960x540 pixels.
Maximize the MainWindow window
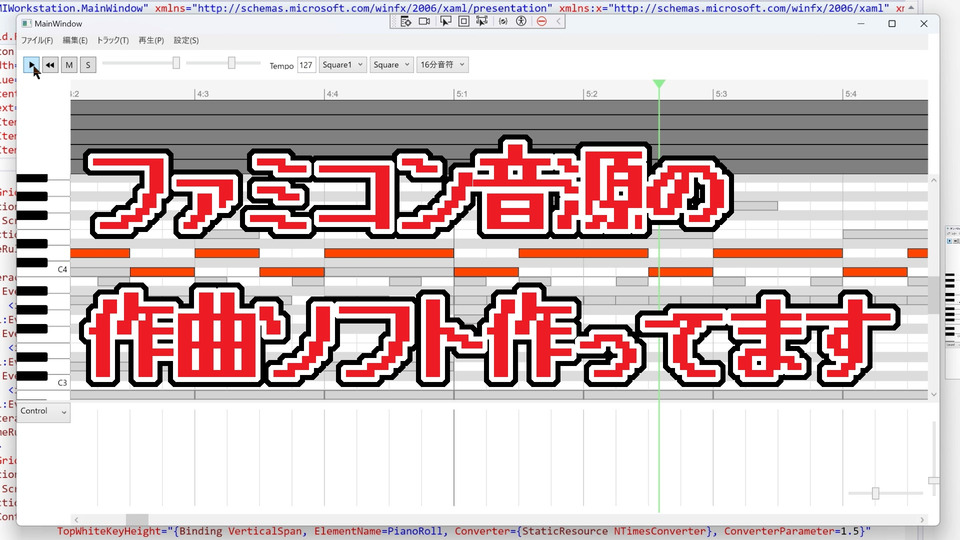click(892, 23)
